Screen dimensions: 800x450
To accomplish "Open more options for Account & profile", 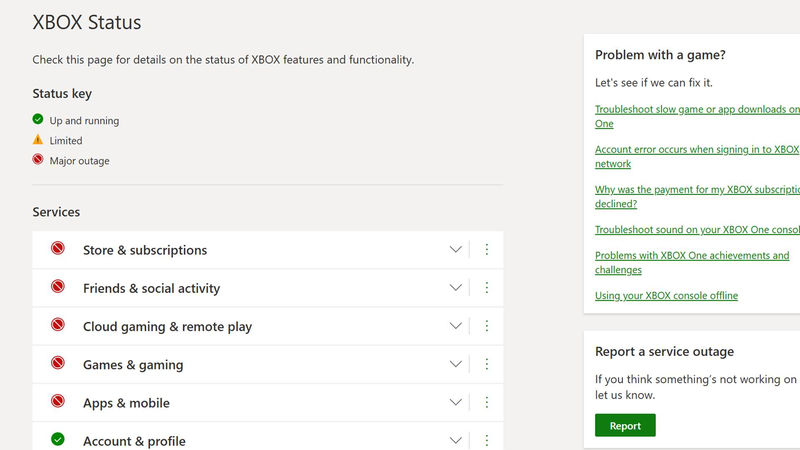I will (487, 440).
